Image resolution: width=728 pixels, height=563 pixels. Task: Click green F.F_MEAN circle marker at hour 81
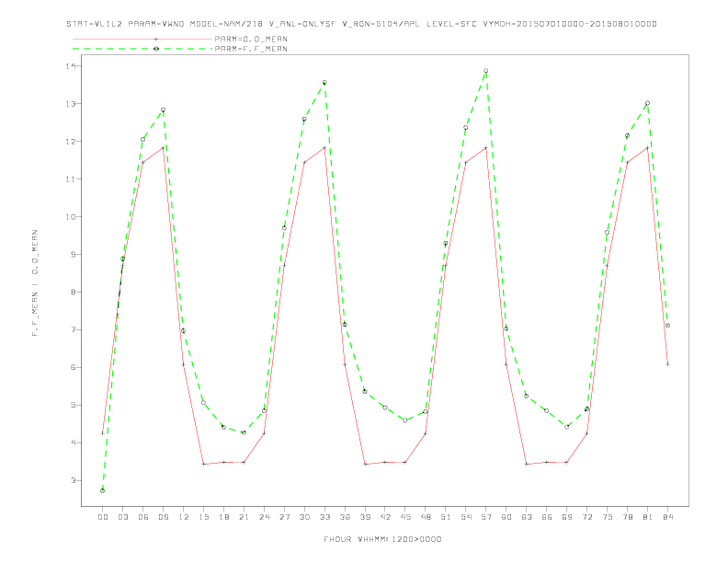[648, 103]
